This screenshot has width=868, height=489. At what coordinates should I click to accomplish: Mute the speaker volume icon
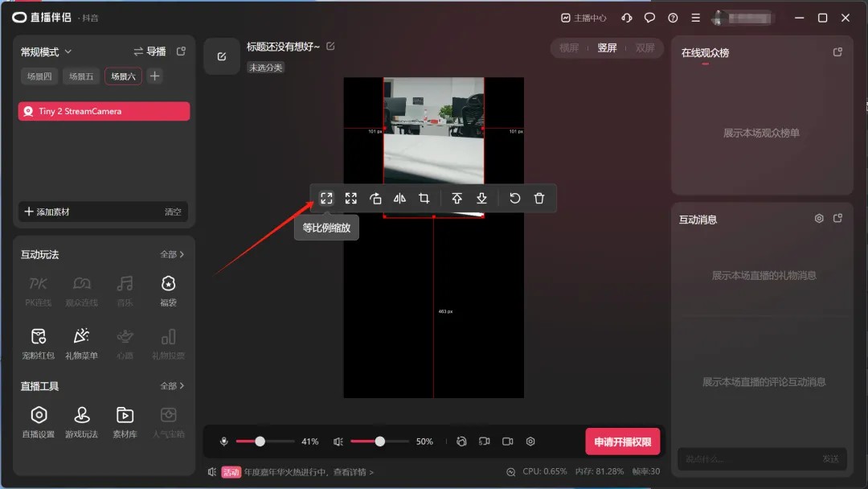pyautogui.click(x=338, y=442)
